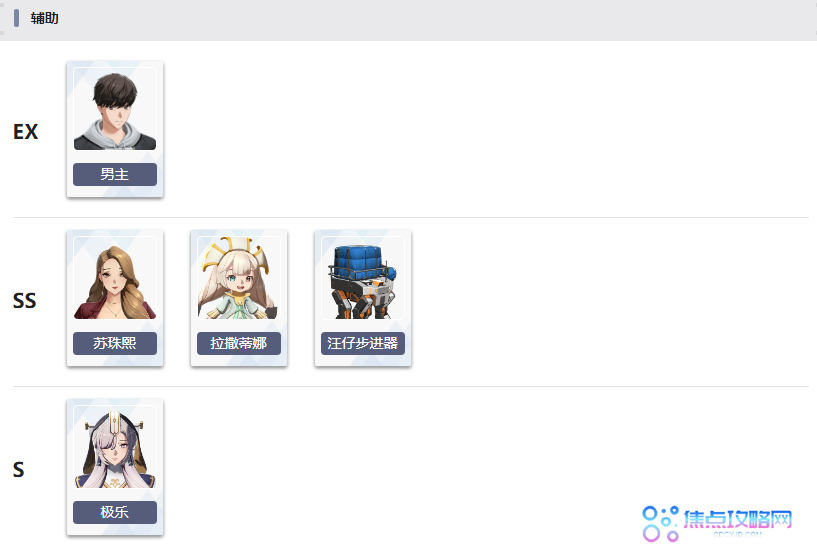Select the S tier label
The image size is (817, 549).
click(19, 470)
